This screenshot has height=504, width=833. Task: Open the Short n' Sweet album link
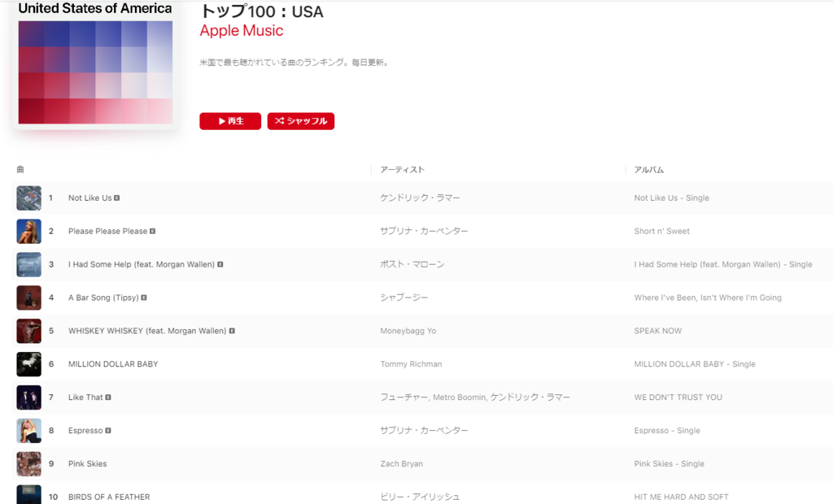661,232
